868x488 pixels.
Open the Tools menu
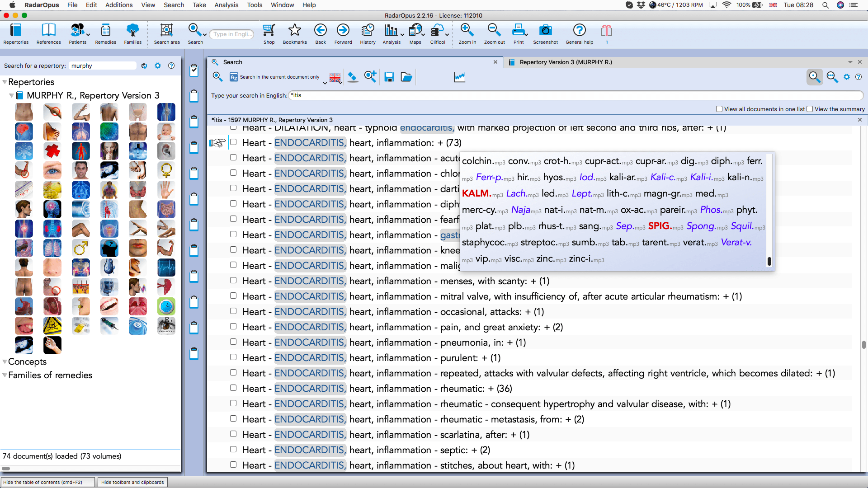click(x=255, y=5)
